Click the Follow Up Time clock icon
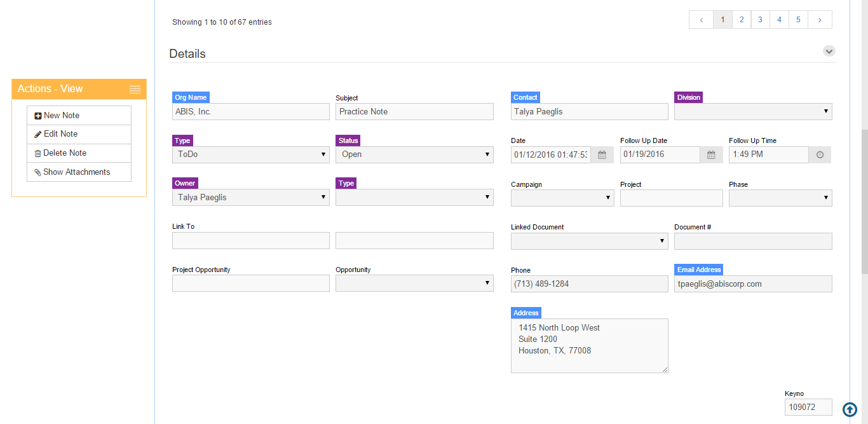This screenshot has height=424, width=868. [x=820, y=155]
